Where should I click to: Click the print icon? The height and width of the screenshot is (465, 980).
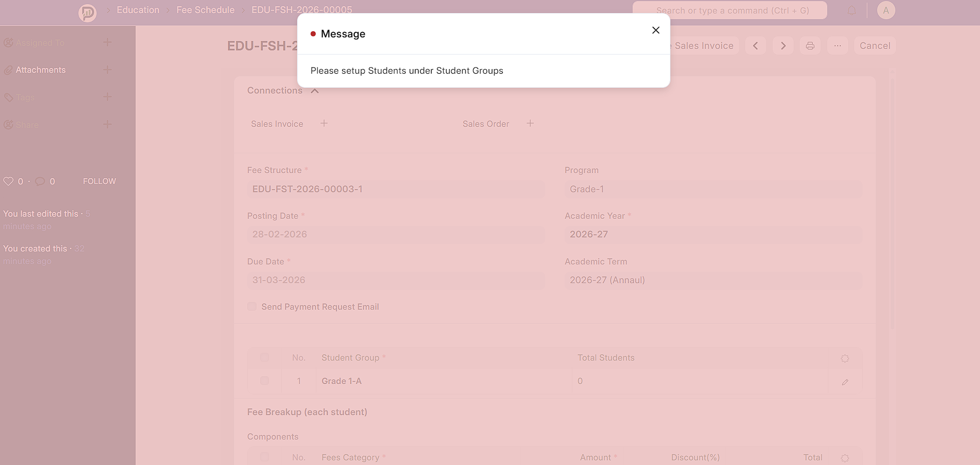(x=810, y=46)
